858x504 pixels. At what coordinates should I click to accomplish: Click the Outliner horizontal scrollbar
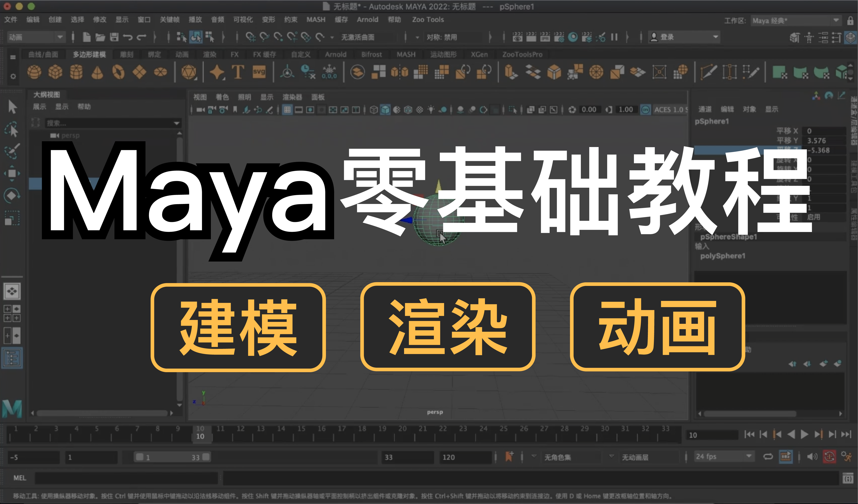(102, 413)
